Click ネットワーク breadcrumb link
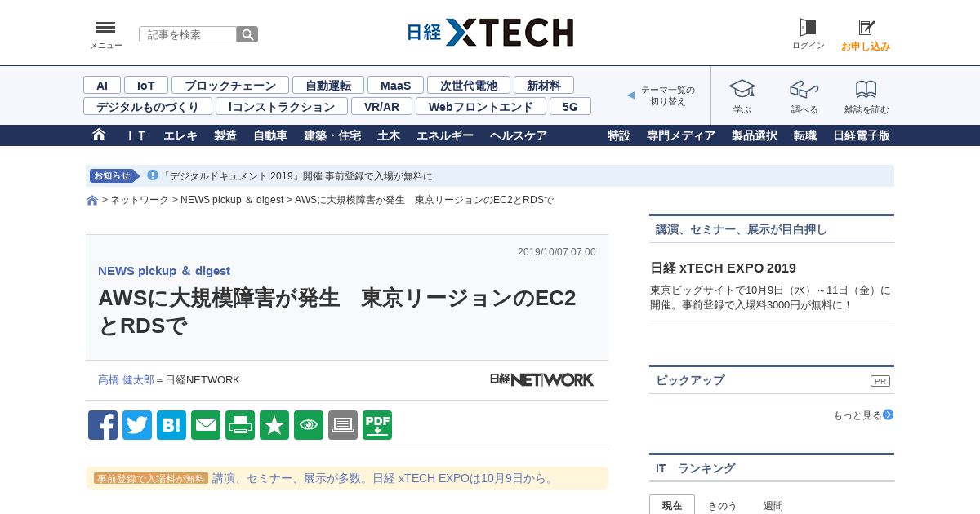980x514 pixels. pos(140,200)
